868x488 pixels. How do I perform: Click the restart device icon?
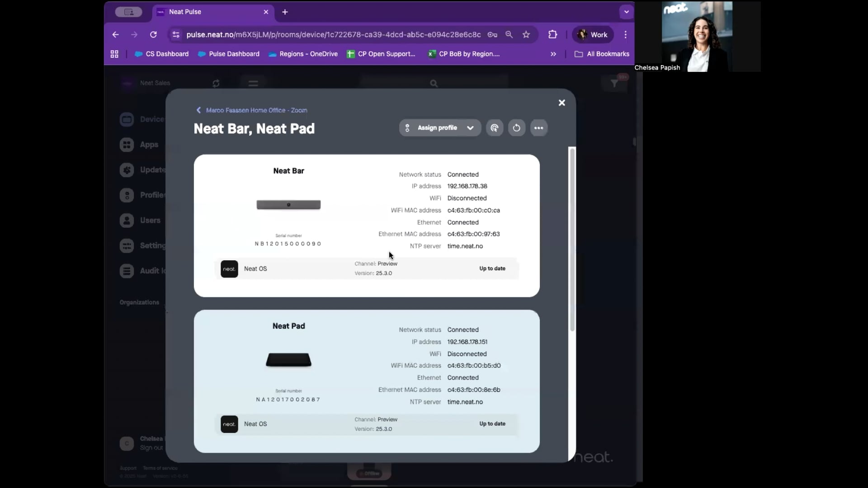pyautogui.click(x=517, y=128)
